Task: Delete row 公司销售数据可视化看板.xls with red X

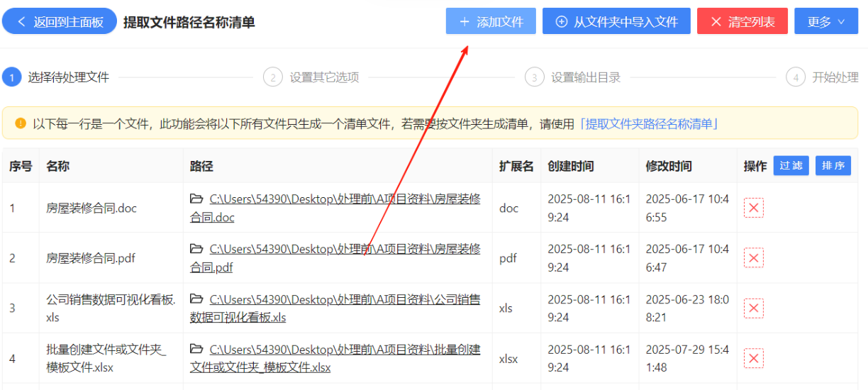Action: pos(754,308)
